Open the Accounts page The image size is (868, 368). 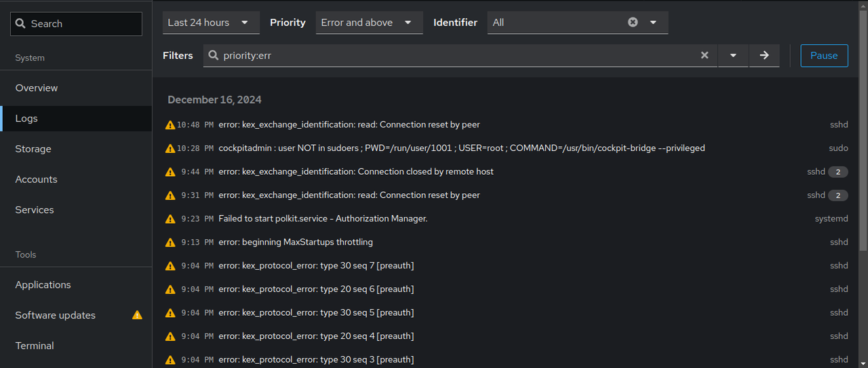(x=76, y=180)
